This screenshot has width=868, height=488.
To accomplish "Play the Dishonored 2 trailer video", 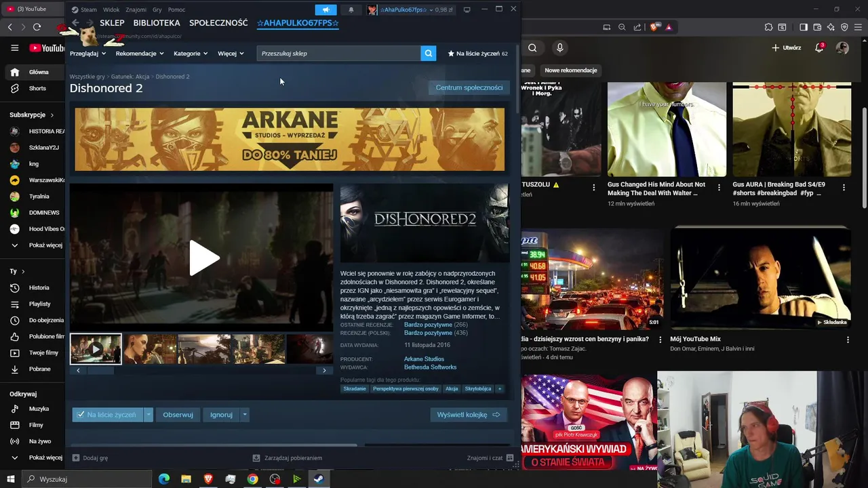I will 204,258.
